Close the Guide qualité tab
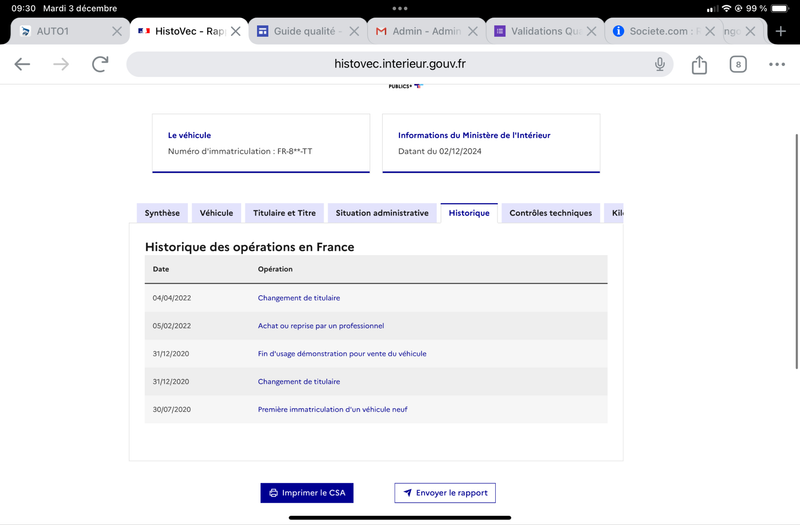 tap(354, 31)
